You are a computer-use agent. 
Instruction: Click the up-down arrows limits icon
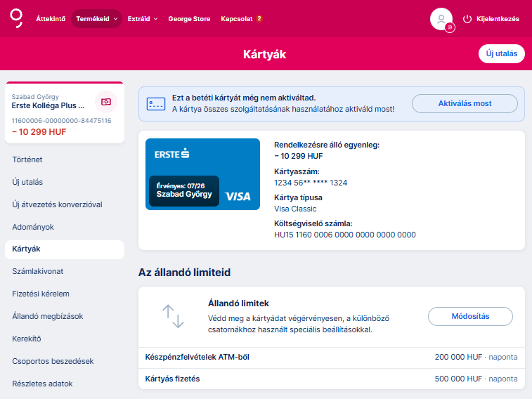173,316
